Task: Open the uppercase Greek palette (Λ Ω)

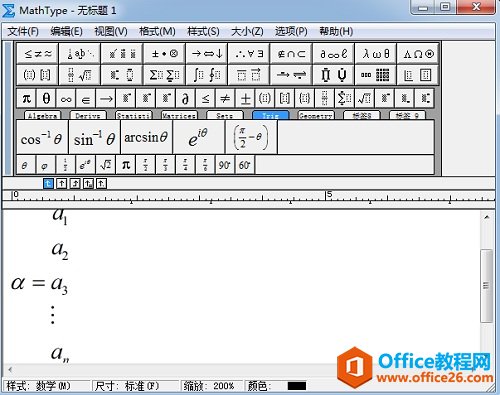Action: point(418,53)
